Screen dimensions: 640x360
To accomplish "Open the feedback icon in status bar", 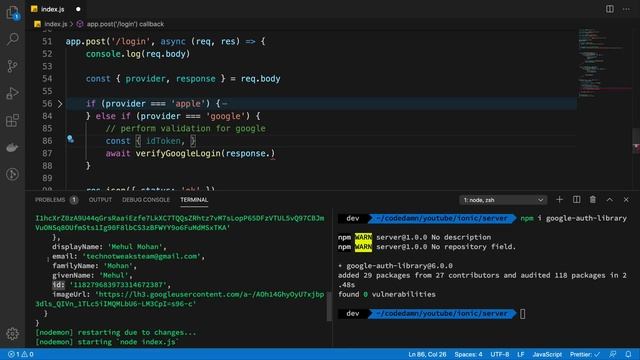I will coord(613,354).
